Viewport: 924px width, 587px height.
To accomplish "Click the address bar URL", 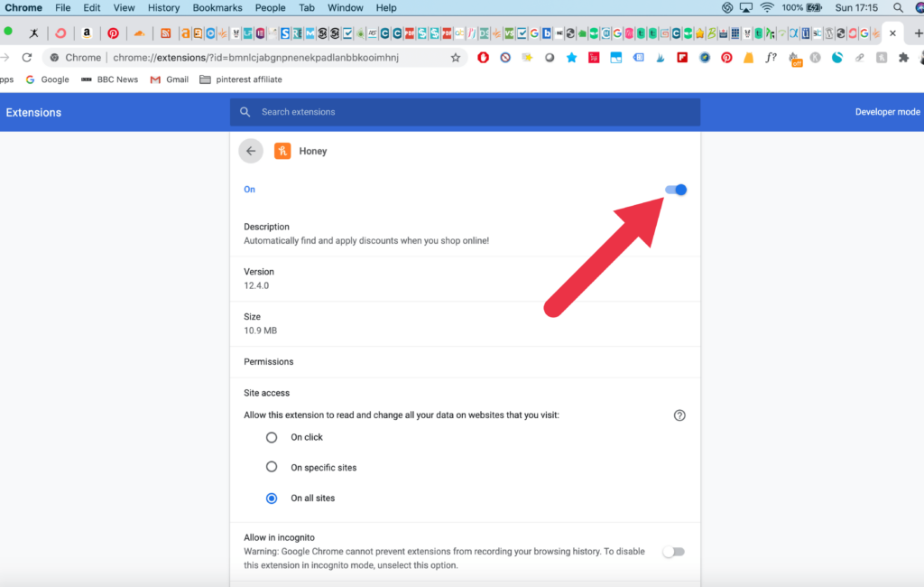I will coord(255,58).
